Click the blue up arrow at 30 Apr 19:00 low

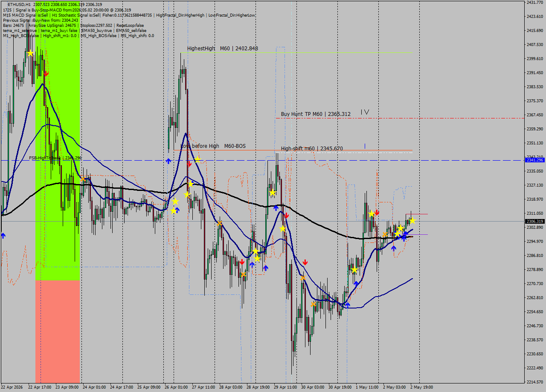coord(348,305)
